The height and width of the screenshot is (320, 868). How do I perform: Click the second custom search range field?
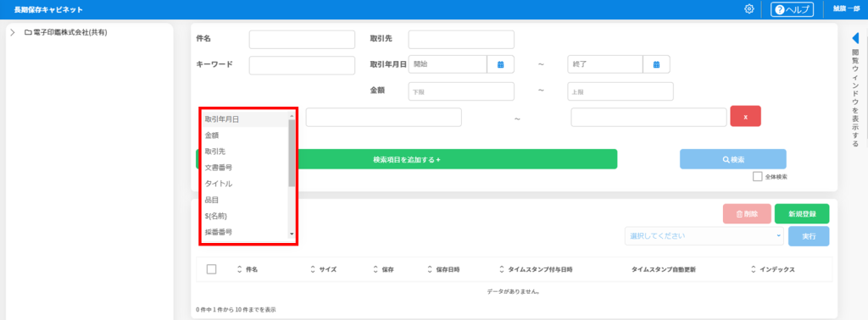(x=648, y=117)
